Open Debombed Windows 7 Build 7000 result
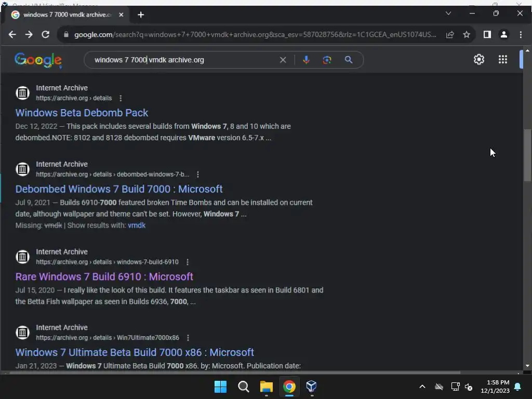Viewport: 532px width, 399px height. 119,189
